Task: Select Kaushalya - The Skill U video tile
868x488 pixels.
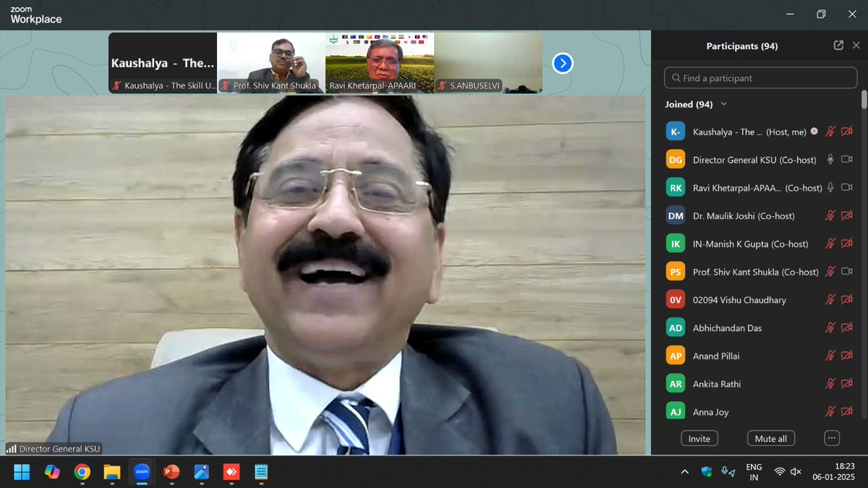Action: (162, 63)
